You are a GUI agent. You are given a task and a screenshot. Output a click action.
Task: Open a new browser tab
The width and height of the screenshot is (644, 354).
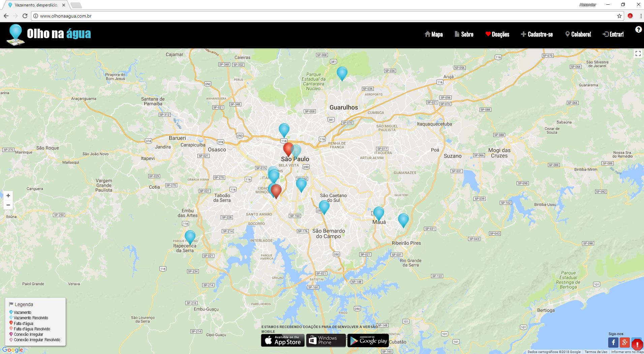pos(76,5)
